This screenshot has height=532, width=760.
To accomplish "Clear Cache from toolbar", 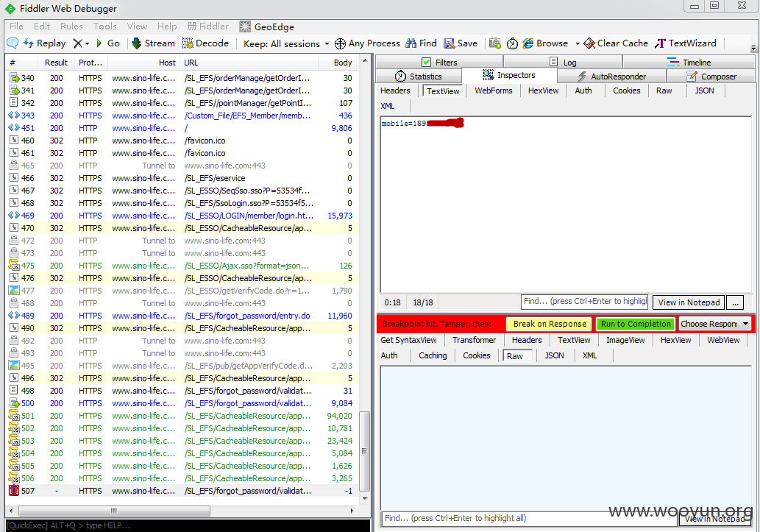I will 616,43.
